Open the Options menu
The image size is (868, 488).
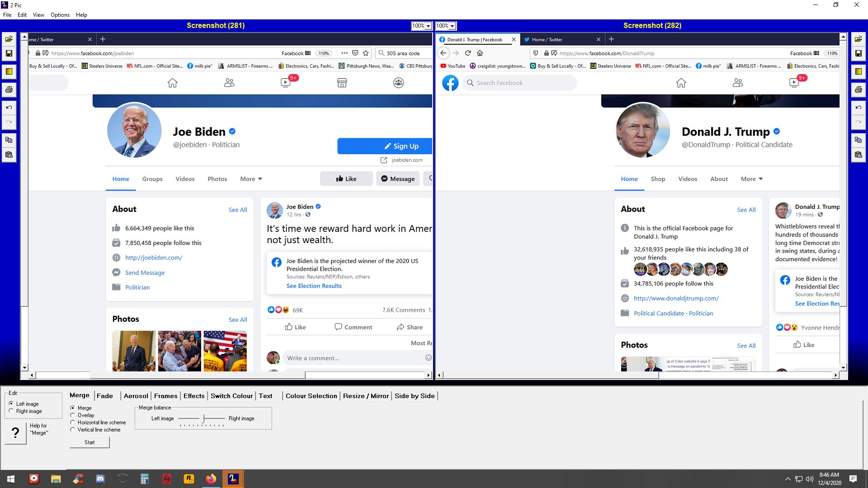click(60, 15)
